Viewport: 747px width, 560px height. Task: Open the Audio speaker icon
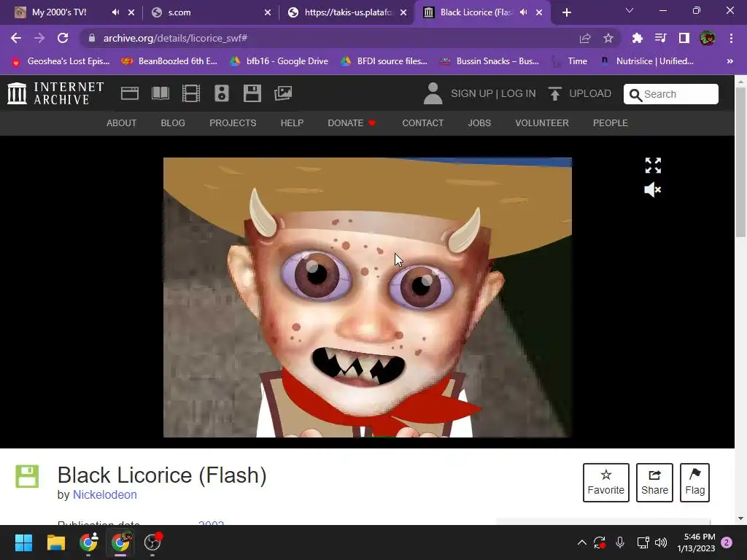[222, 93]
